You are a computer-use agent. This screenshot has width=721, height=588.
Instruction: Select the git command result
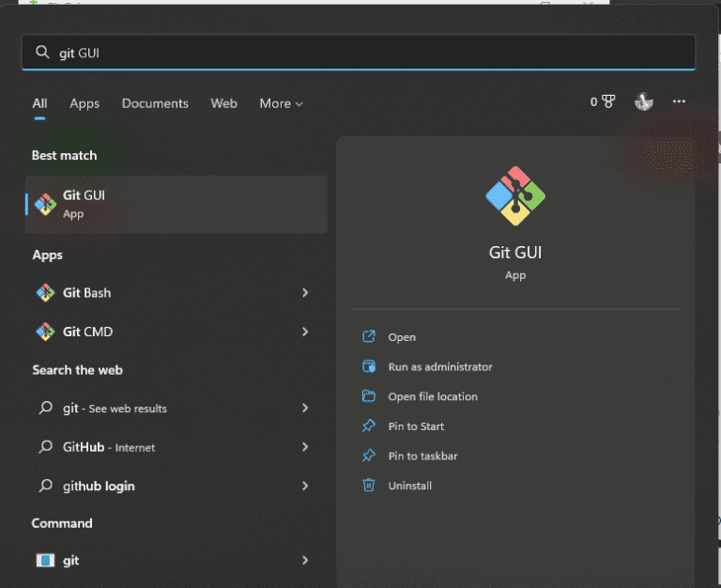pos(176,561)
